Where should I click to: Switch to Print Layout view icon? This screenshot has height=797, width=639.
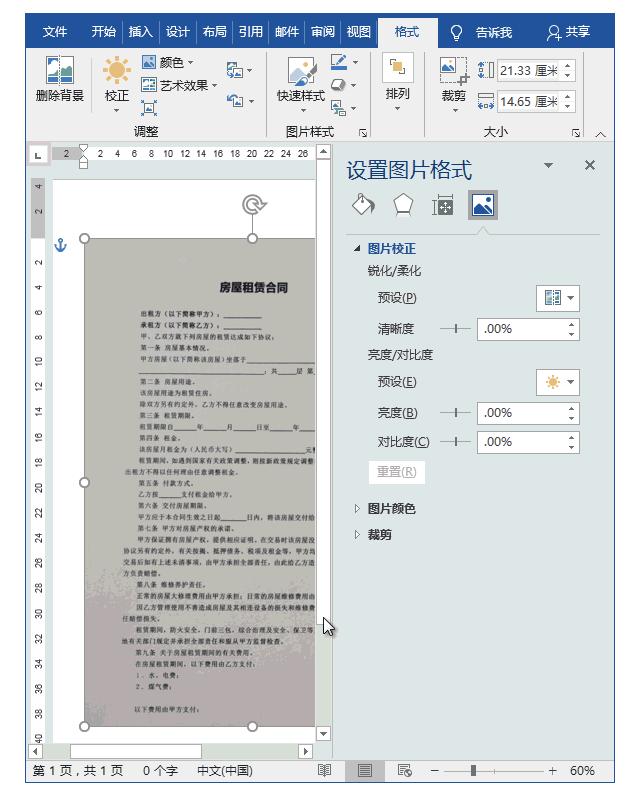click(x=364, y=771)
